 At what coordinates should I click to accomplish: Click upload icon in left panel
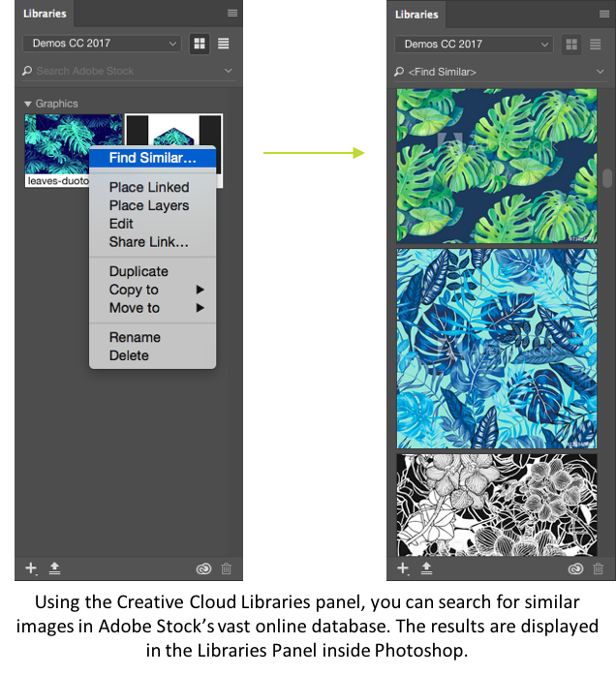54,568
